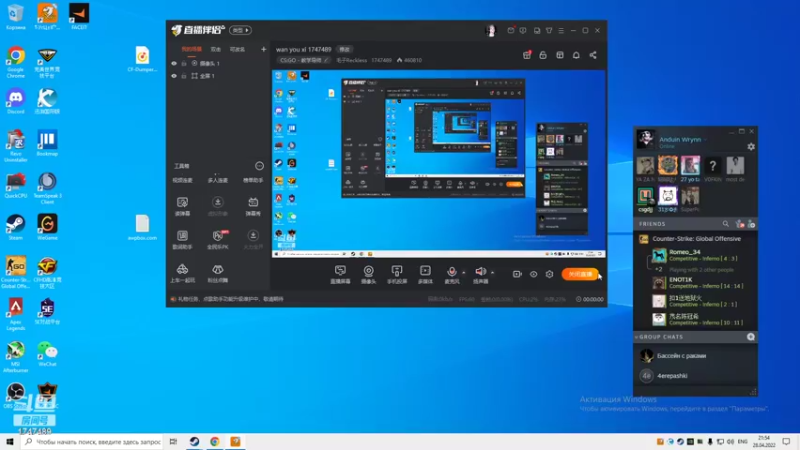This screenshot has width=800, height=450.
Task: Click the taskbar search box
Action: pyautogui.click(x=93, y=442)
